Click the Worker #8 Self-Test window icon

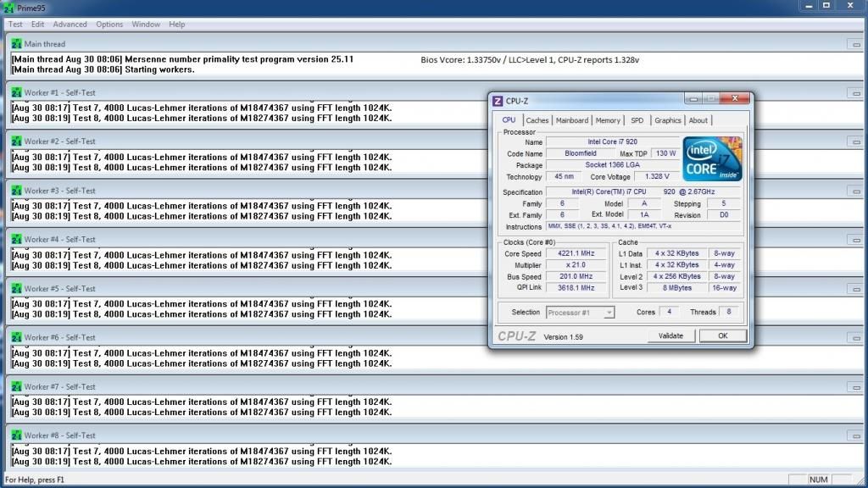tap(16, 435)
